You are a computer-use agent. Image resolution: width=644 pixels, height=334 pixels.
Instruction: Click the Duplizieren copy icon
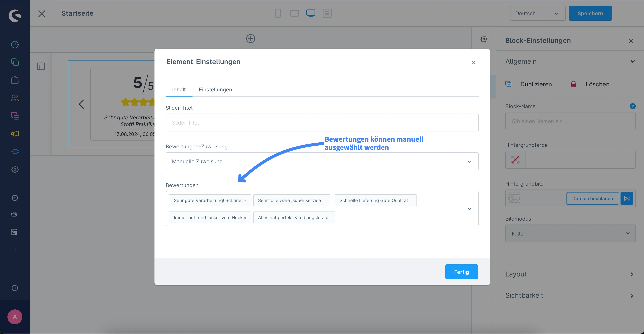click(508, 84)
